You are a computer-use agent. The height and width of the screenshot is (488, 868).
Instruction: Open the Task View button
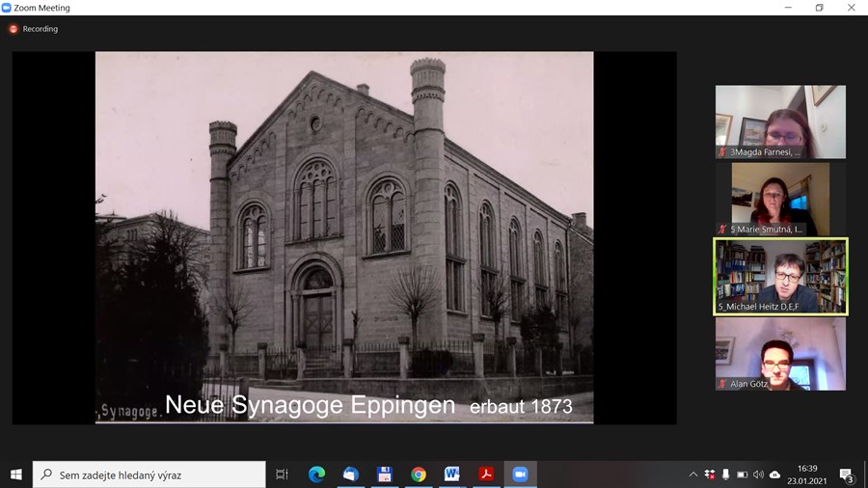[x=282, y=474]
